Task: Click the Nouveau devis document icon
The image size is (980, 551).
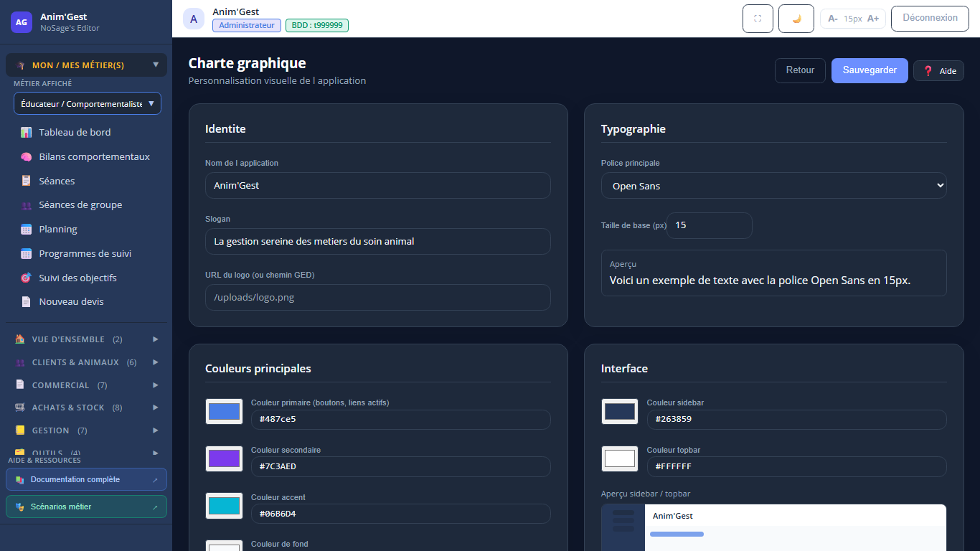Action: point(26,302)
